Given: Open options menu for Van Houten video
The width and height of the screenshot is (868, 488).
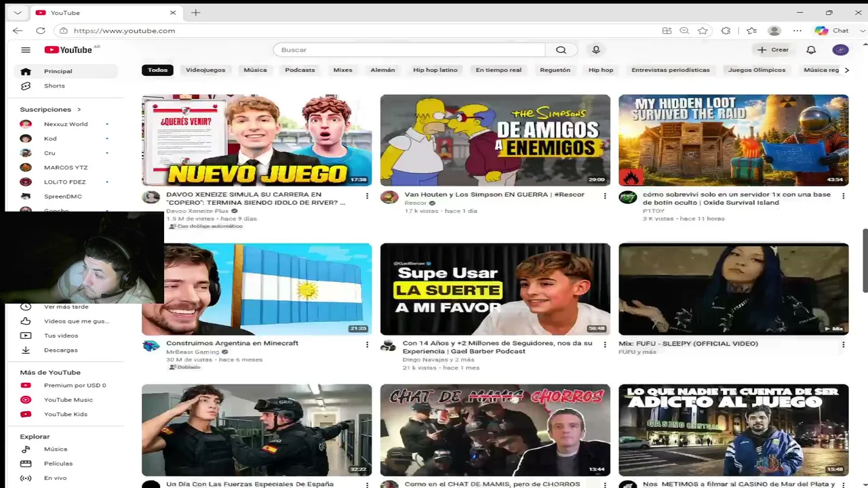Looking at the screenshot, I should click(x=606, y=196).
